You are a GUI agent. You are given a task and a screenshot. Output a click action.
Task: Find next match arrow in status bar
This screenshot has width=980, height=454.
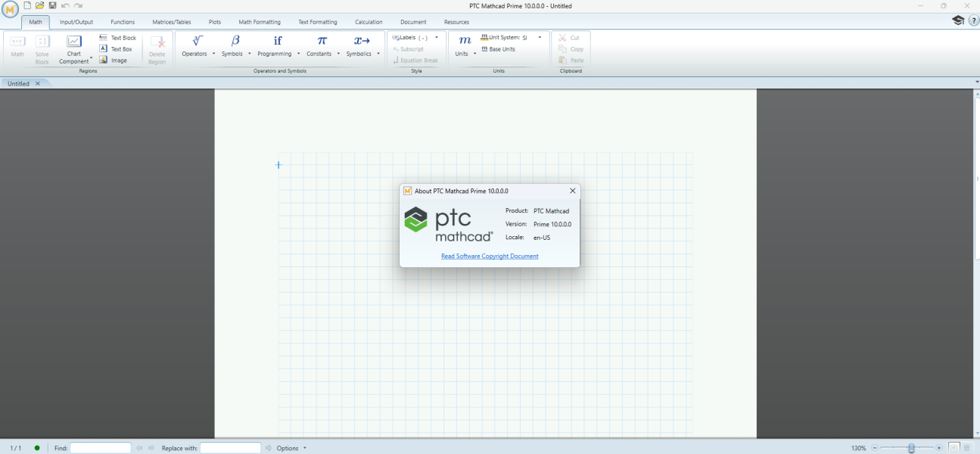[151, 448]
